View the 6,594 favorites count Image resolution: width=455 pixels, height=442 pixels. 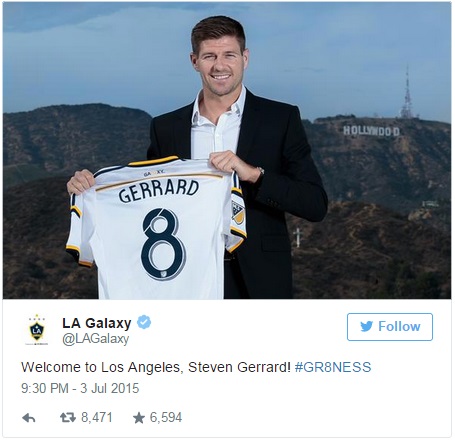pyautogui.click(x=166, y=418)
